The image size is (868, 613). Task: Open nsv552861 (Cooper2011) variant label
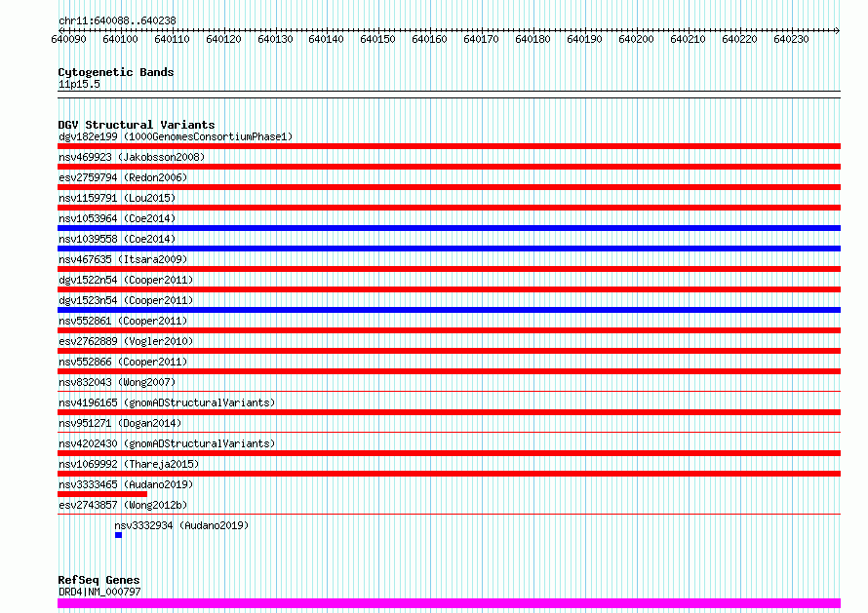coord(123,321)
